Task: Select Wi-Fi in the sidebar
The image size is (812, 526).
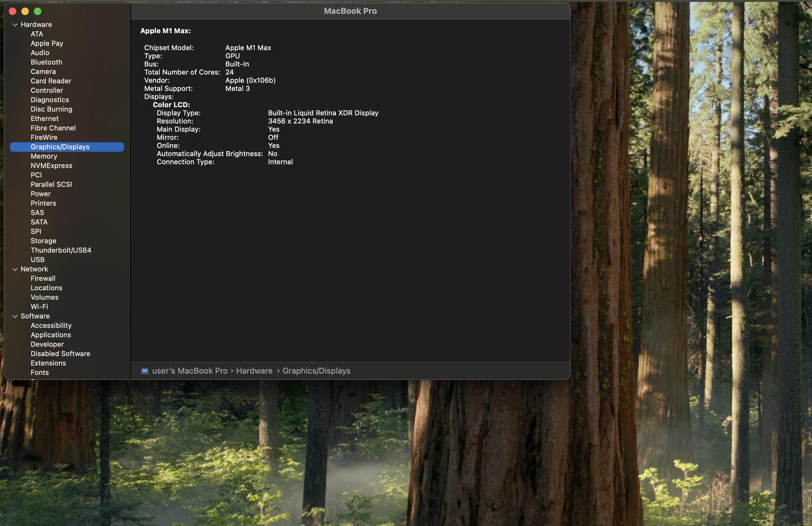Action: click(39, 307)
